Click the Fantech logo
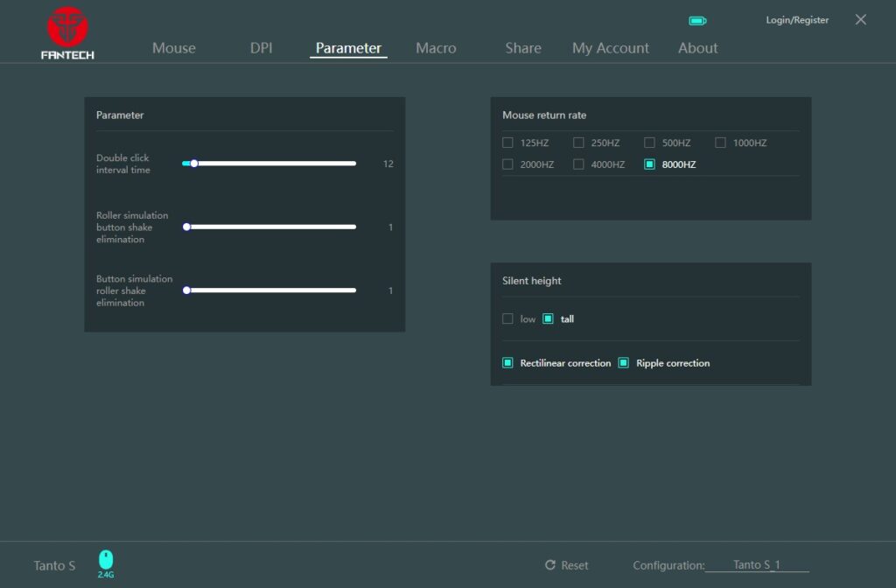 [67, 33]
